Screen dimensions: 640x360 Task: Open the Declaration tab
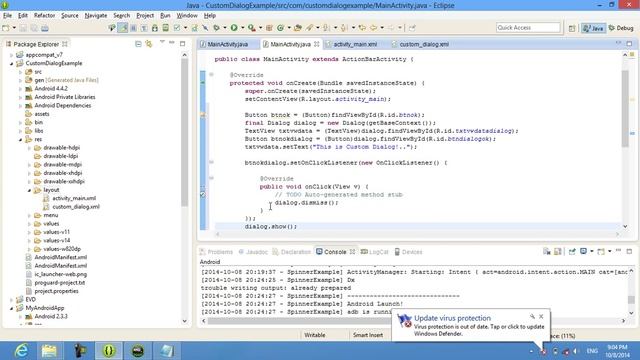pyautogui.click(x=291, y=252)
